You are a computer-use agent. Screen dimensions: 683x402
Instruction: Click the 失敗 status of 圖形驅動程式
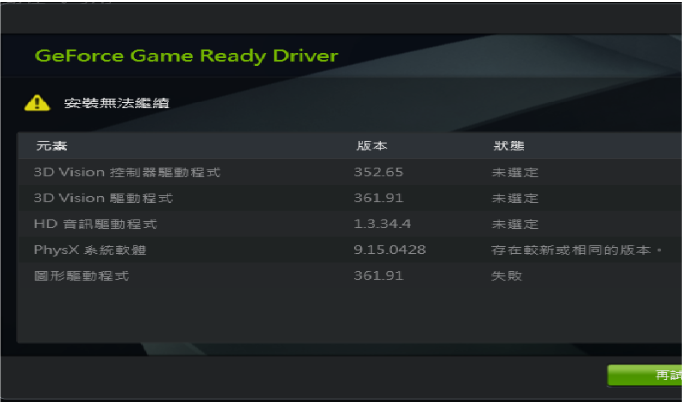tap(507, 276)
